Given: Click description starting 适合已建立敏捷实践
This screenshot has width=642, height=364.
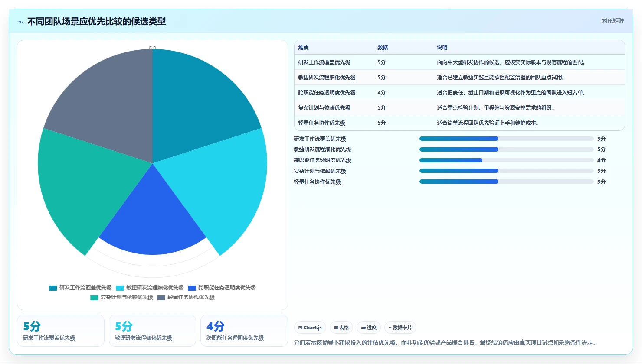Looking at the screenshot, I should click(501, 78).
